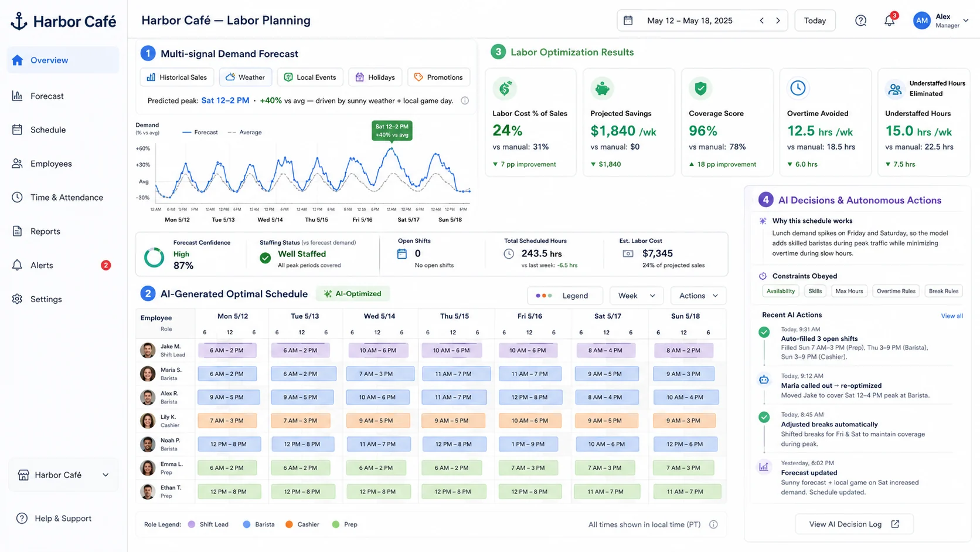This screenshot has width=980, height=552.
Task: Click View AI Decision Log button
Action: point(854,524)
